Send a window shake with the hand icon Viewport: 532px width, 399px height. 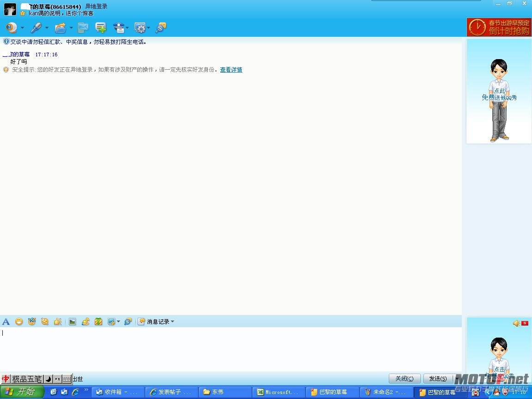click(x=58, y=321)
